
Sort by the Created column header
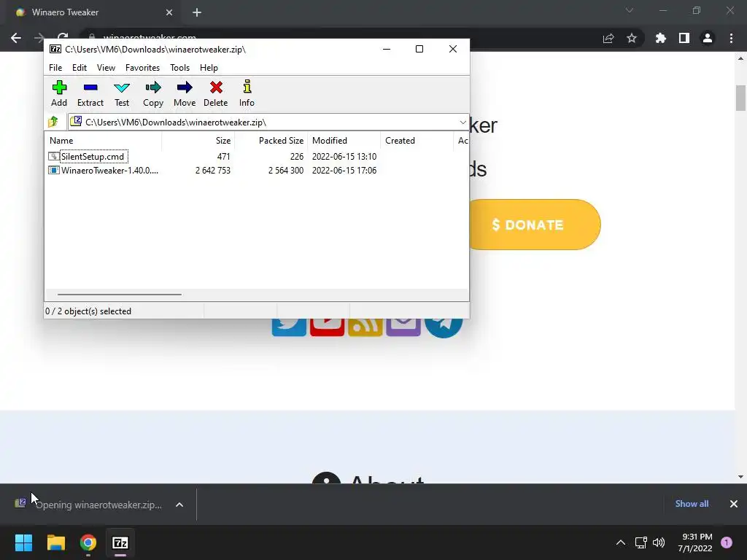click(417, 141)
